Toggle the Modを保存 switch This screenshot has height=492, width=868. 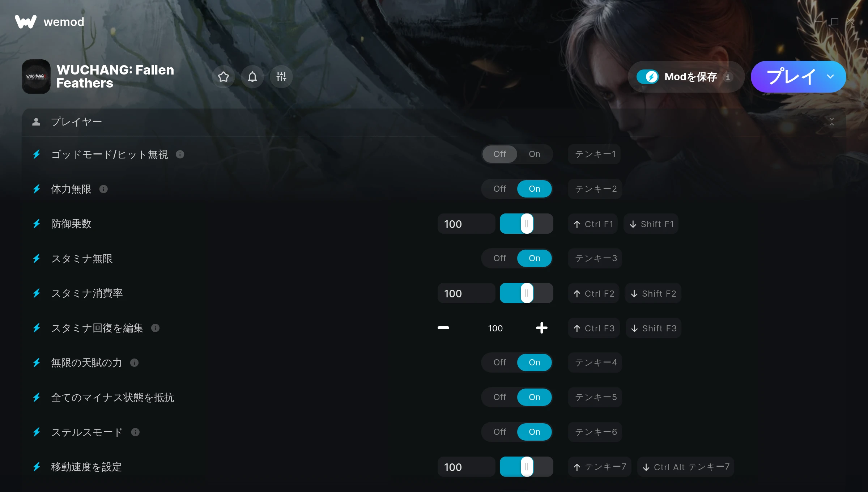click(648, 77)
